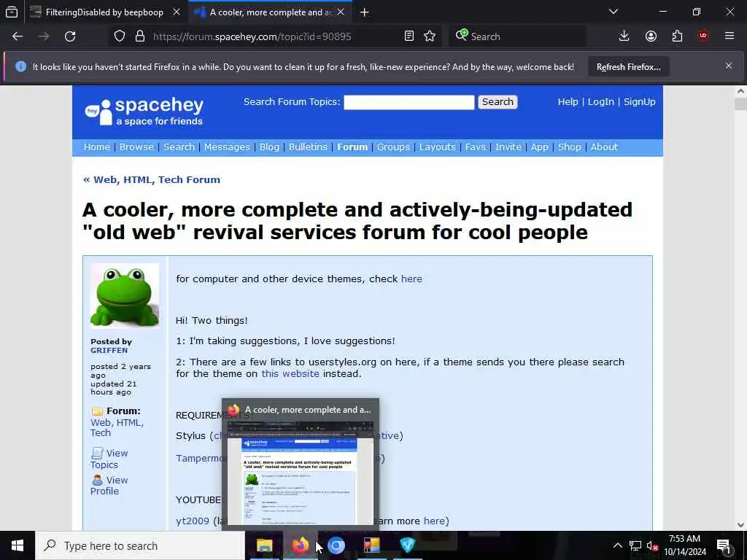Image resolution: width=747 pixels, height=560 pixels.
Task: Open the Blog nav item
Action: (270, 147)
